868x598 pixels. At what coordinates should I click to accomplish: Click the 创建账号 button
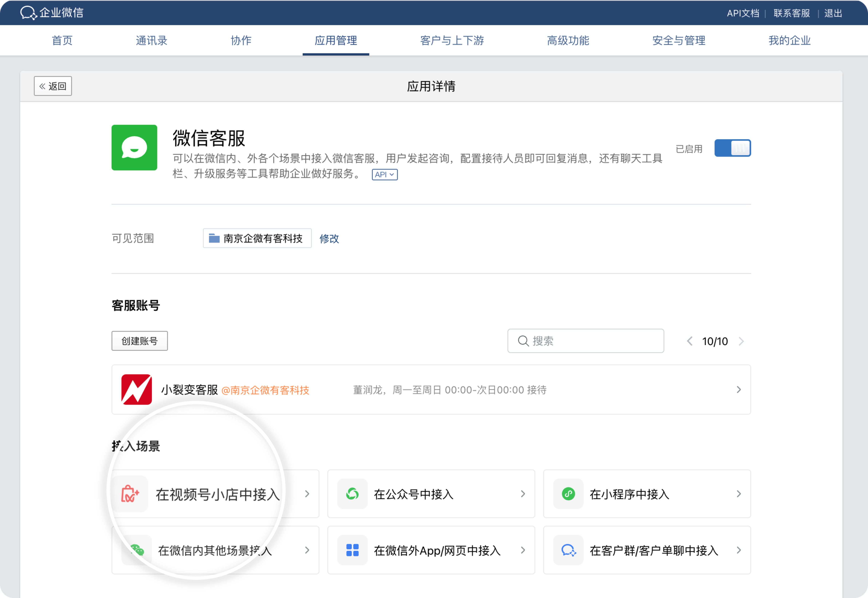(x=140, y=341)
